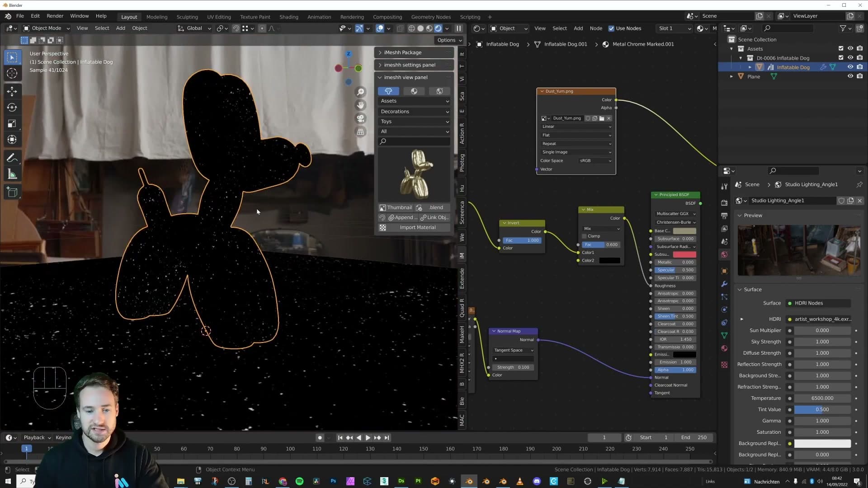868x488 pixels.
Task: Select imeshh HDRI globe icon tab
Action: pos(439,91)
